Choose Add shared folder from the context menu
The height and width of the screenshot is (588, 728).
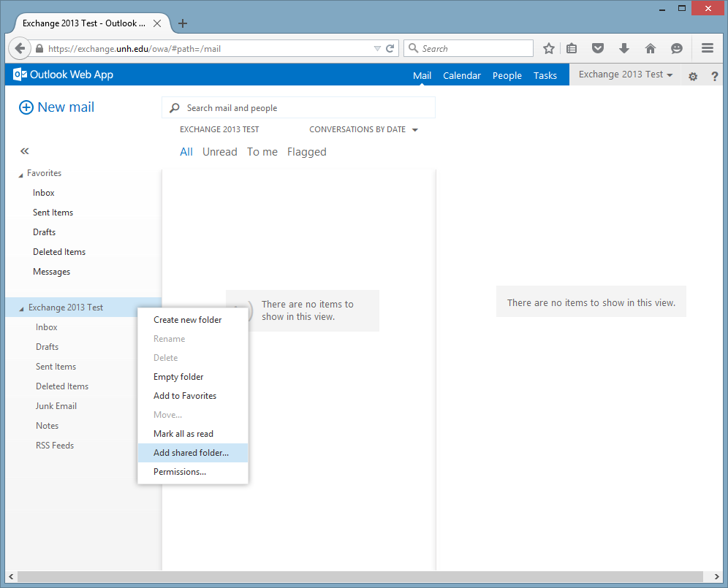coord(190,452)
